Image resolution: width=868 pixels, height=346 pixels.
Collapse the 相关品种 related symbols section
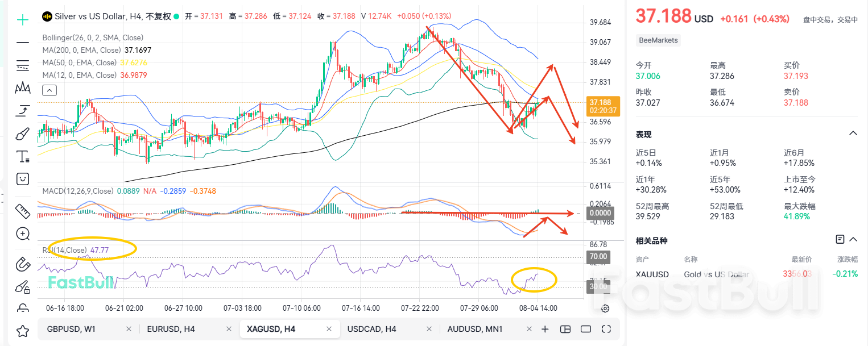tap(853, 239)
